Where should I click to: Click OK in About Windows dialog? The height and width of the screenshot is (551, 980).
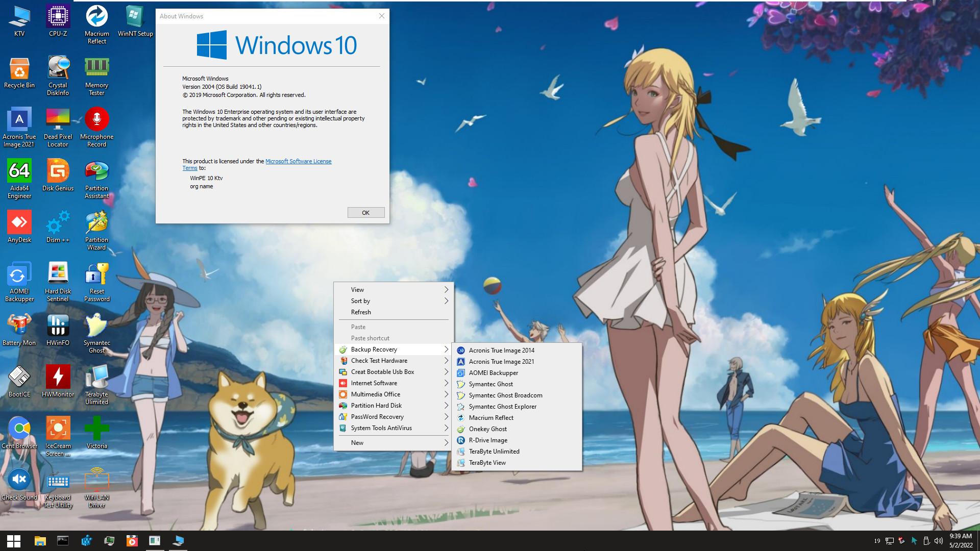[x=366, y=213]
